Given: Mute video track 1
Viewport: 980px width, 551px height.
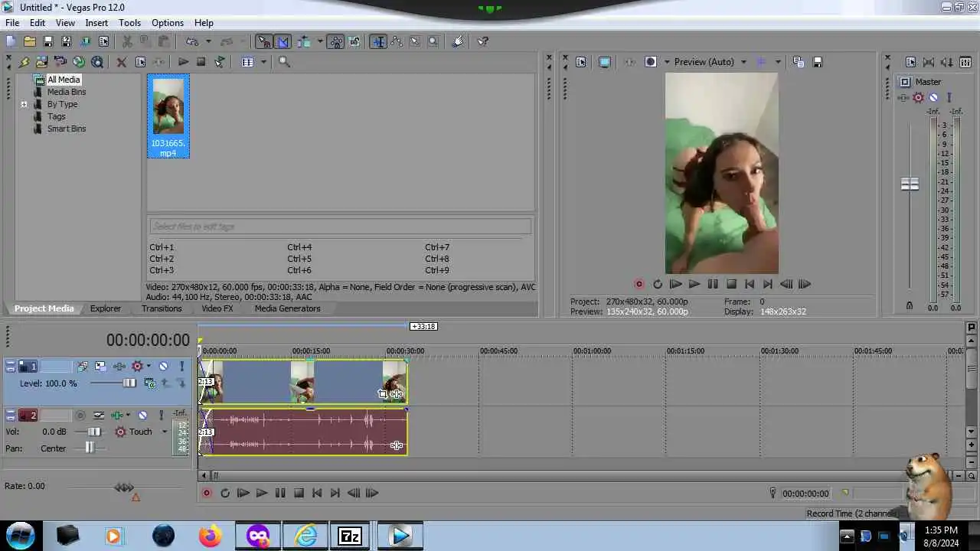Looking at the screenshot, I should pyautogui.click(x=163, y=366).
